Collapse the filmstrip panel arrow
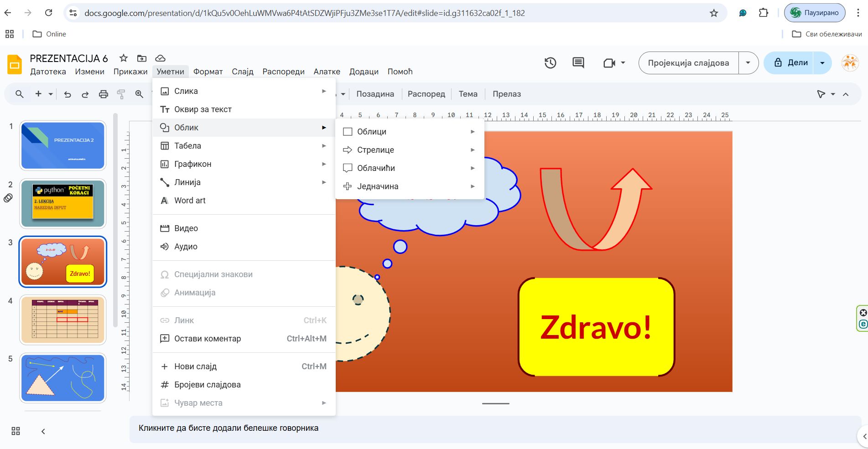868x449 pixels. click(43, 431)
